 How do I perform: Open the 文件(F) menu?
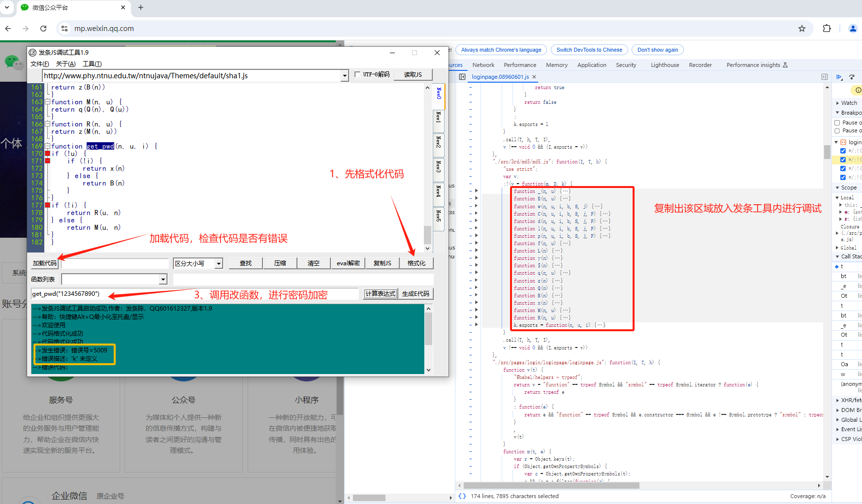39,64
